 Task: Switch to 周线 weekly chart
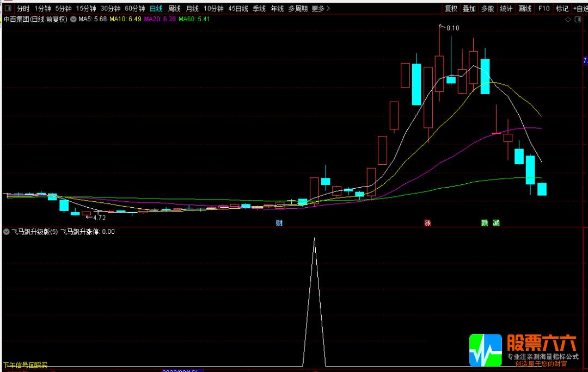pyautogui.click(x=174, y=8)
